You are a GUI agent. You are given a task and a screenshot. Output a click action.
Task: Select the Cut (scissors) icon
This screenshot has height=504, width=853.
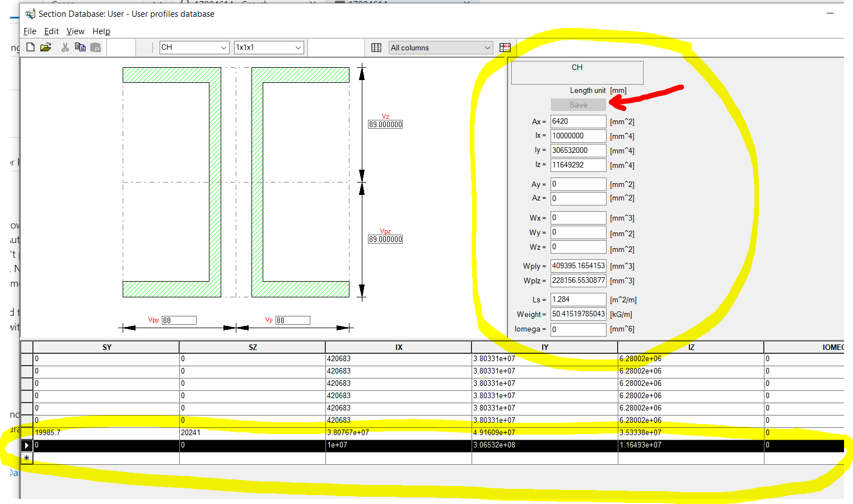(x=65, y=47)
